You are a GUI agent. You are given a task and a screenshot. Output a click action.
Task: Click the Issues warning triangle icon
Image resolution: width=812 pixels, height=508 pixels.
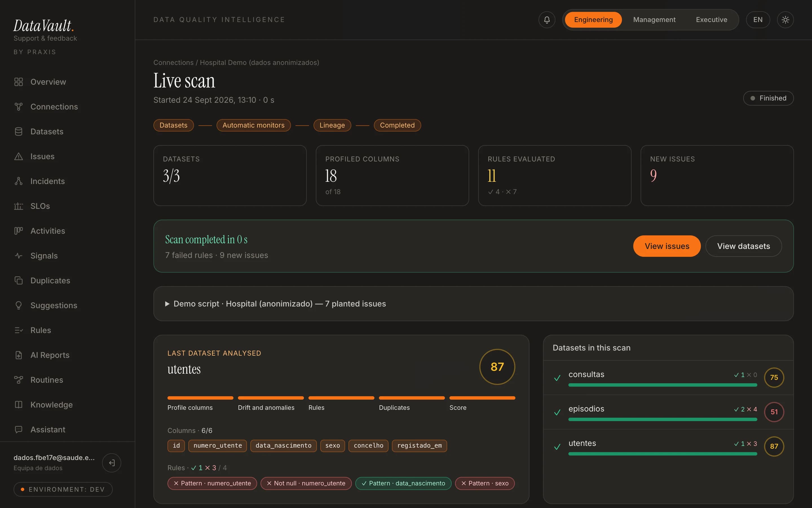[18, 157]
